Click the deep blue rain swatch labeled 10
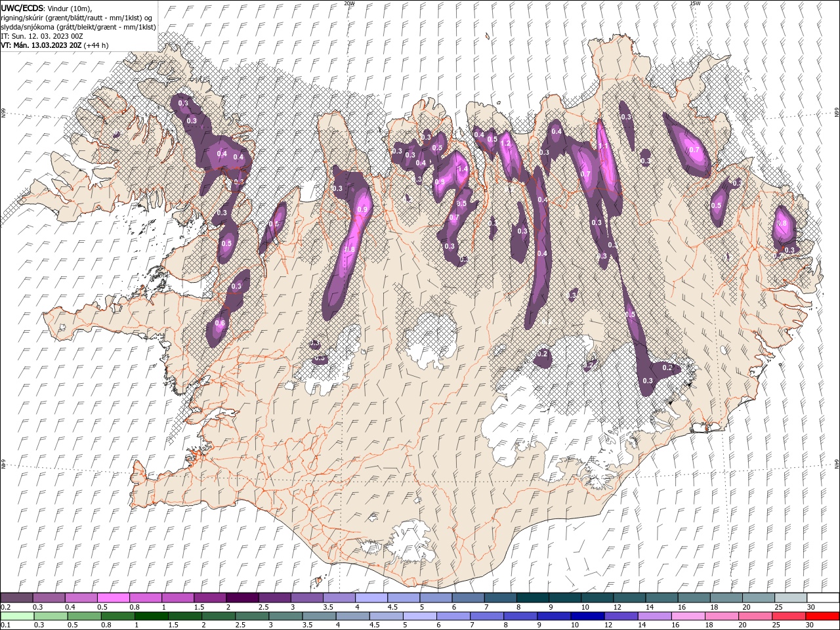The height and width of the screenshot is (630, 840). [587, 616]
